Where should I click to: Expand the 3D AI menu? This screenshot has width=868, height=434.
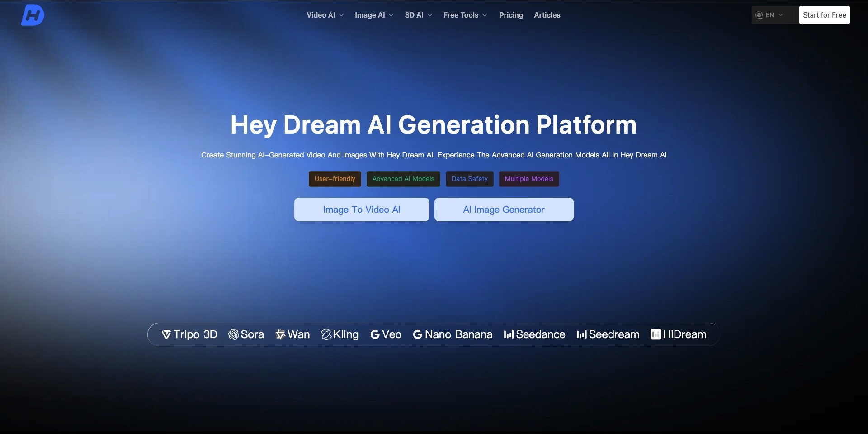click(418, 15)
